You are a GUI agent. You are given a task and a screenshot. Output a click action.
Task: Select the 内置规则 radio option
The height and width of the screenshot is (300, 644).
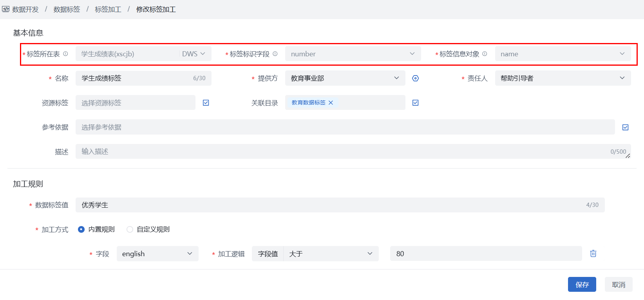tap(81, 230)
